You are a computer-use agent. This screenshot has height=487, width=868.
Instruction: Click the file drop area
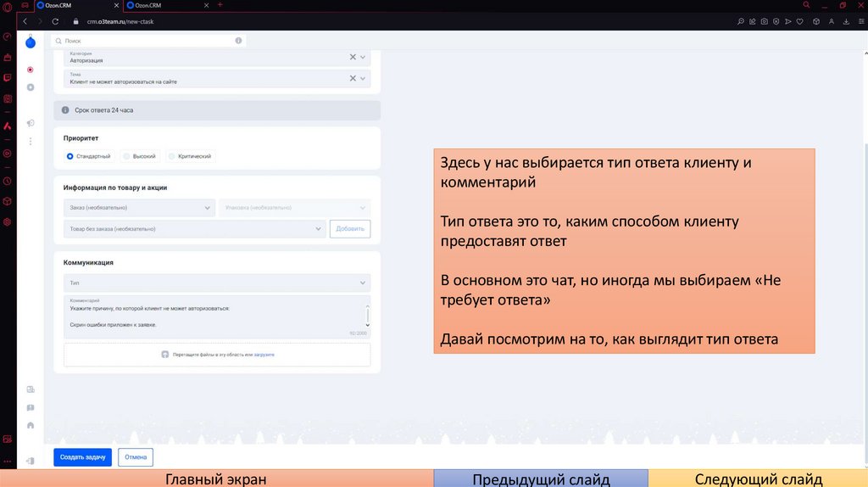217,355
